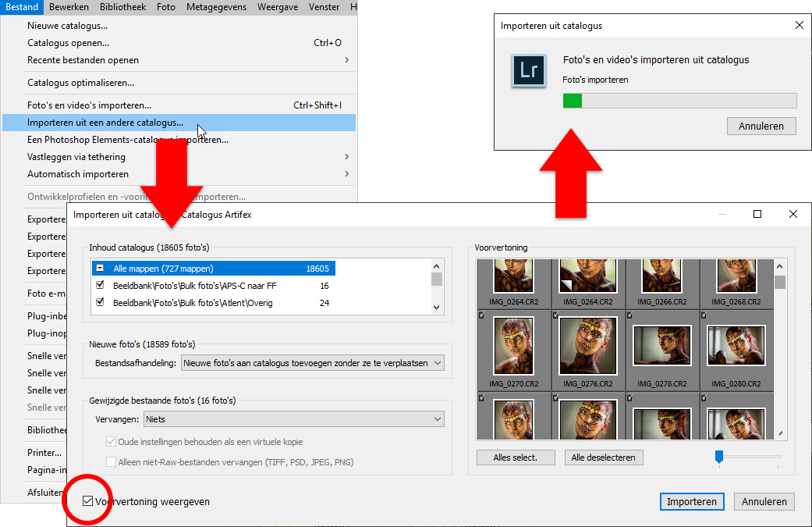Click the Lightroom Lr logo icon
Viewport: 812px width, 527px height.
(529, 70)
